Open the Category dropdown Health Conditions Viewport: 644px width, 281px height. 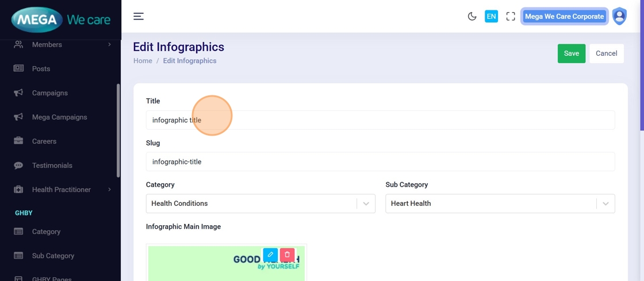pyautogui.click(x=260, y=203)
